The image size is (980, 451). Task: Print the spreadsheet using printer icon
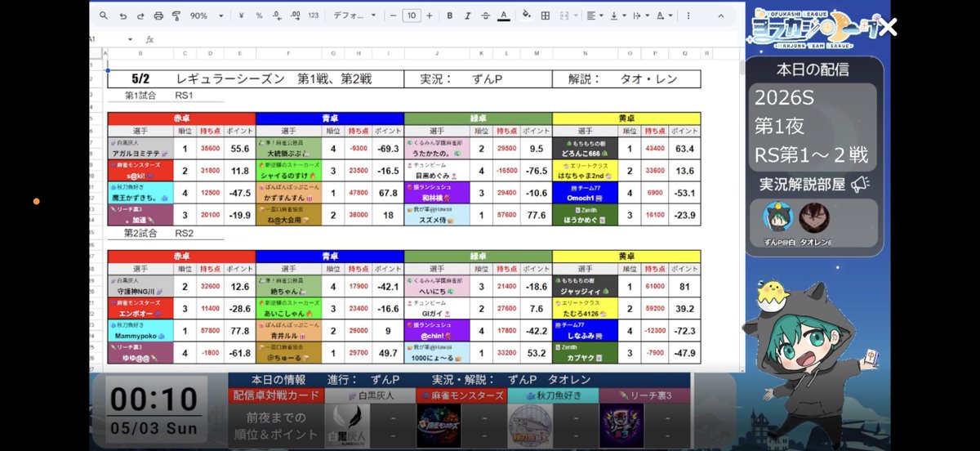(158, 16)
